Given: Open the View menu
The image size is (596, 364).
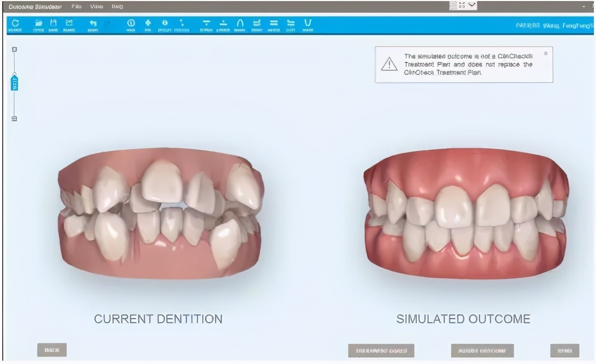Looking at the screenshot, I should tap(97, 6).
